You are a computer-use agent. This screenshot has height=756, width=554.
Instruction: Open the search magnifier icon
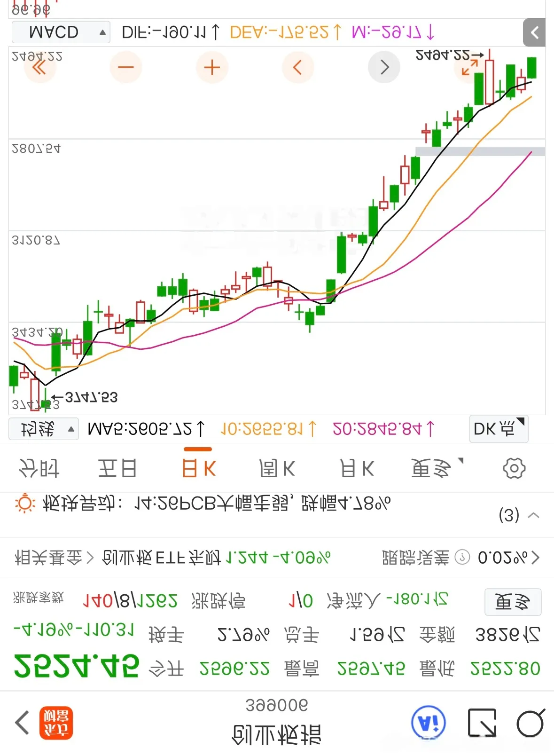coord(531,723)
